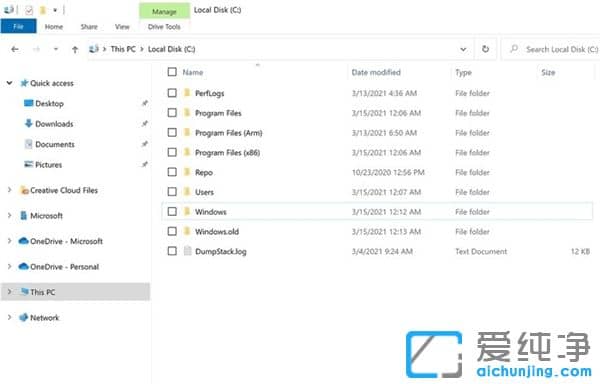Expand Creative Cloud Files node
Screen dimensions: 600x384
click(x=10, y=190)
